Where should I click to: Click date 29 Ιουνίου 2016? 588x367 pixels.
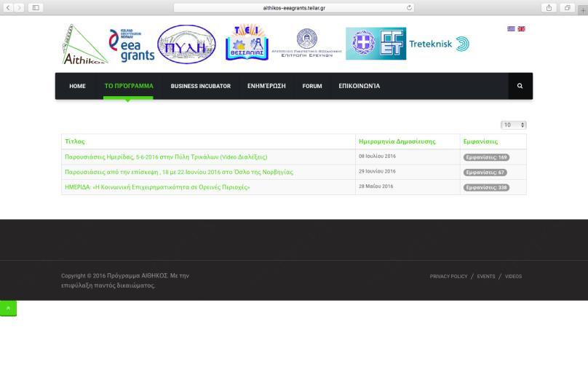click(377, 171)
